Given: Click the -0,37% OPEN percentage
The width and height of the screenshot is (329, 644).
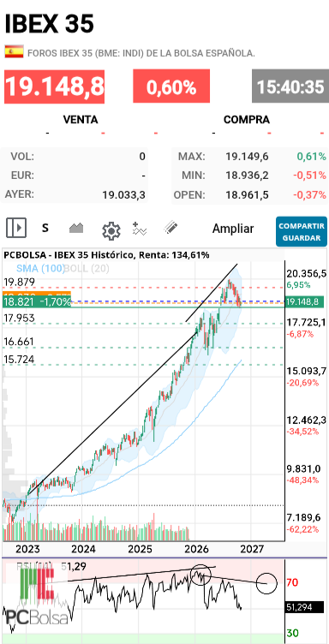Looking at the screenshot, I should [x=310, y=194].
